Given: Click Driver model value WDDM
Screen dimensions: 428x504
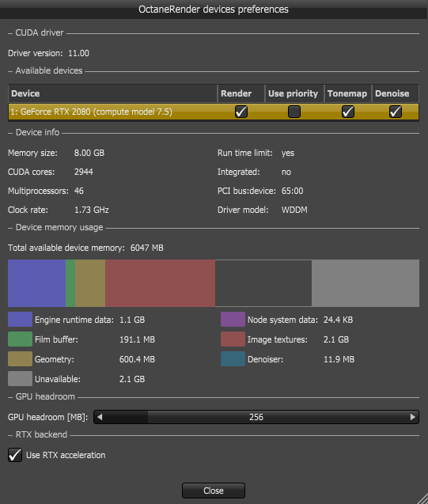Looking at the screenshot, I should click(x=294, y=210).
